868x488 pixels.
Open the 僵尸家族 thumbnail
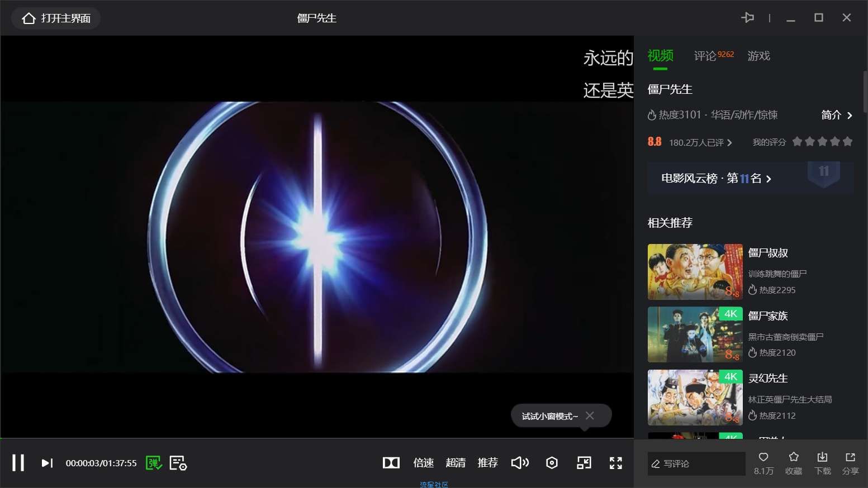(x=695, y=334)
